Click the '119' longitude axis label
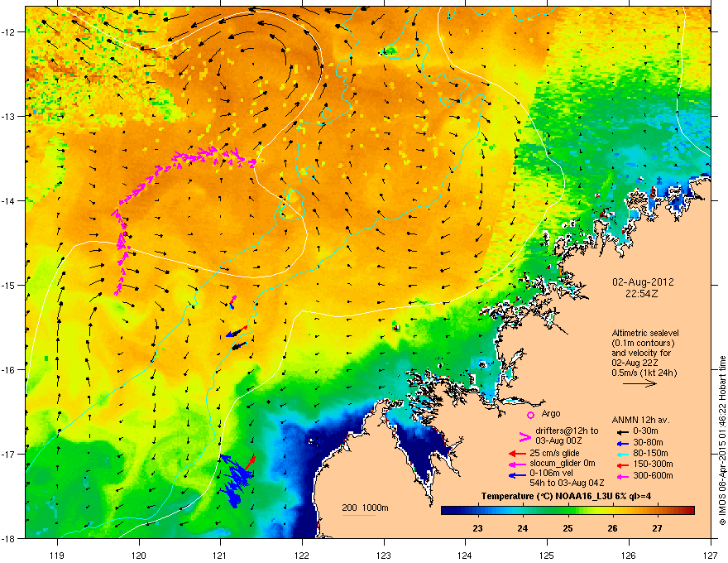The width and height of the screenshot is (728, 563). 58,556
